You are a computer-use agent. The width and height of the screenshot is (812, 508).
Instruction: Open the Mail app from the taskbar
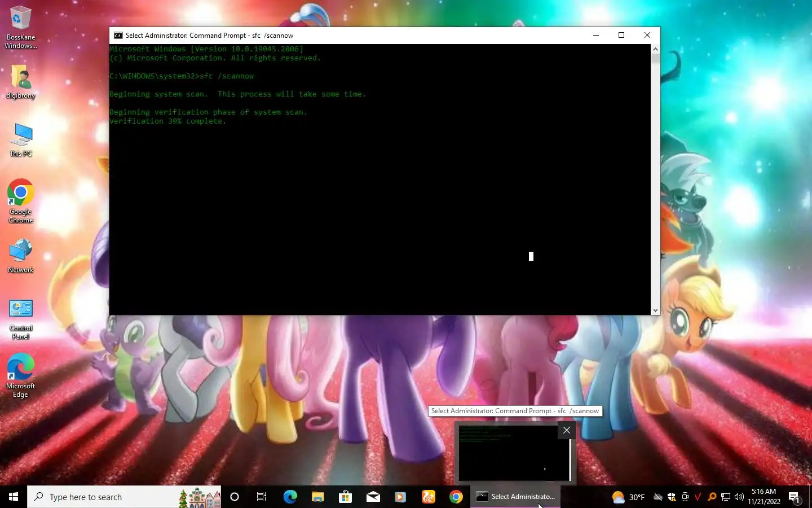click(x=373, y=497)
